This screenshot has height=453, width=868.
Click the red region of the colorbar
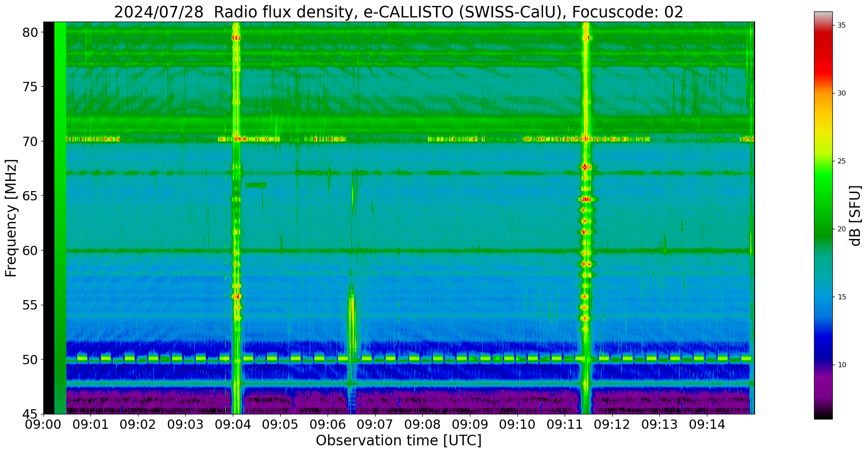[x=823, y=55]
